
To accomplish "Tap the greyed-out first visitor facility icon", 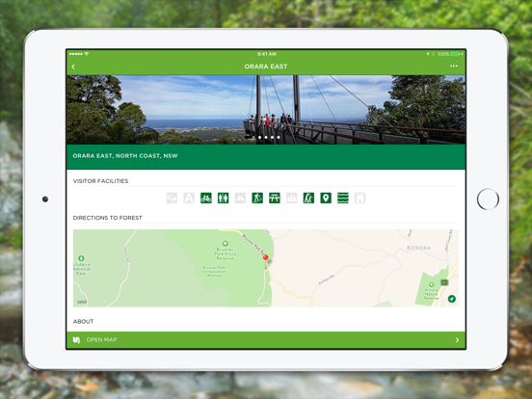I will pyautogui.click(x=172, y=198).
